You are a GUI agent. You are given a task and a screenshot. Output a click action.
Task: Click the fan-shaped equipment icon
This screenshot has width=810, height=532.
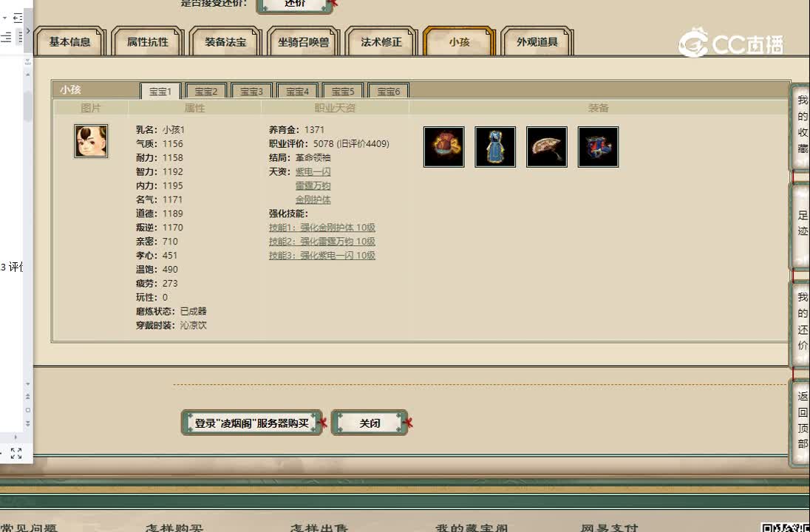[547, 147]
